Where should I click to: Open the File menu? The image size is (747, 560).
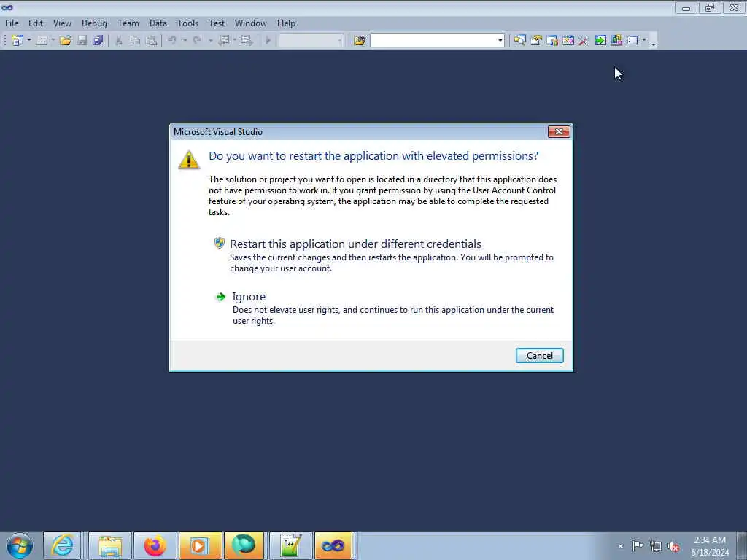tap(12, 23)
